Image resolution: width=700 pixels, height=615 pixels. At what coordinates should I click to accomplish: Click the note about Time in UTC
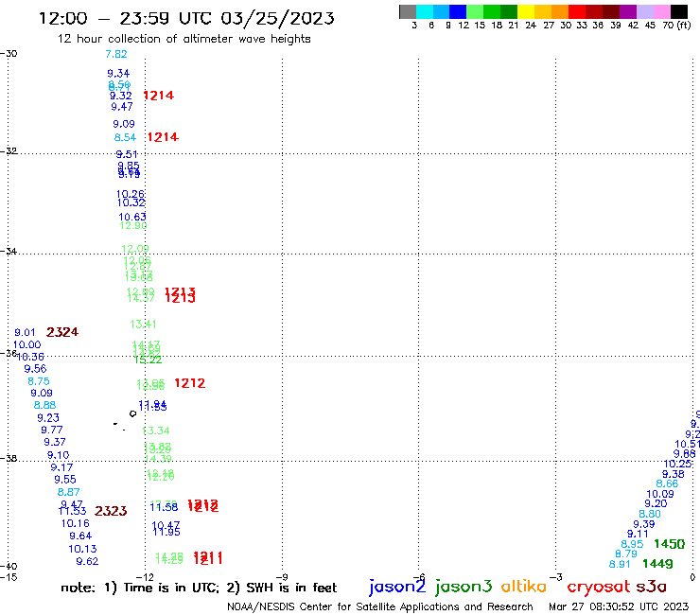[199, 588]
